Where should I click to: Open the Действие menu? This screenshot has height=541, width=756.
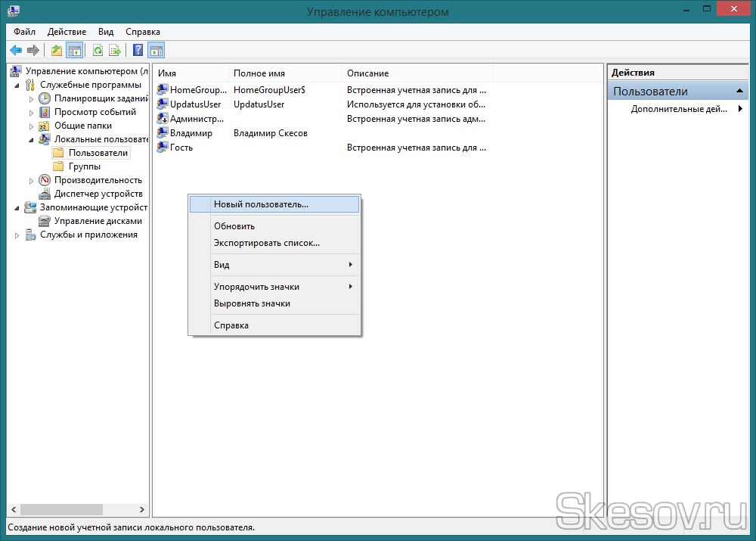(x=67, y=32)
